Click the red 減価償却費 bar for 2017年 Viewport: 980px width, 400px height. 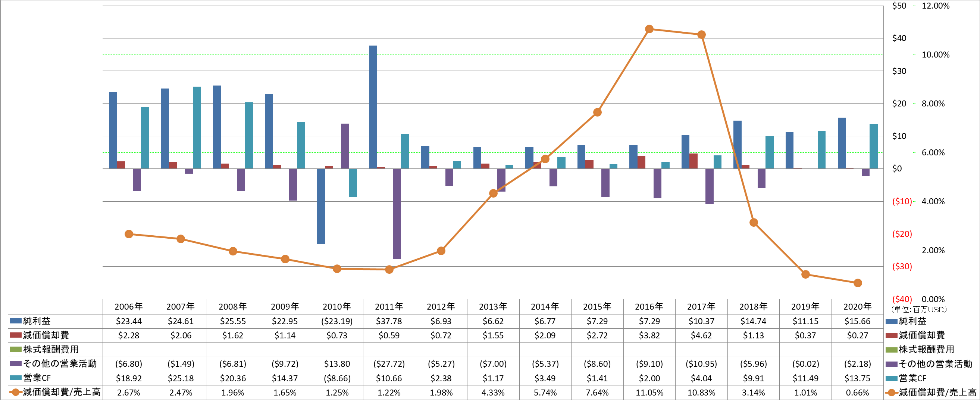pos(693,161)
